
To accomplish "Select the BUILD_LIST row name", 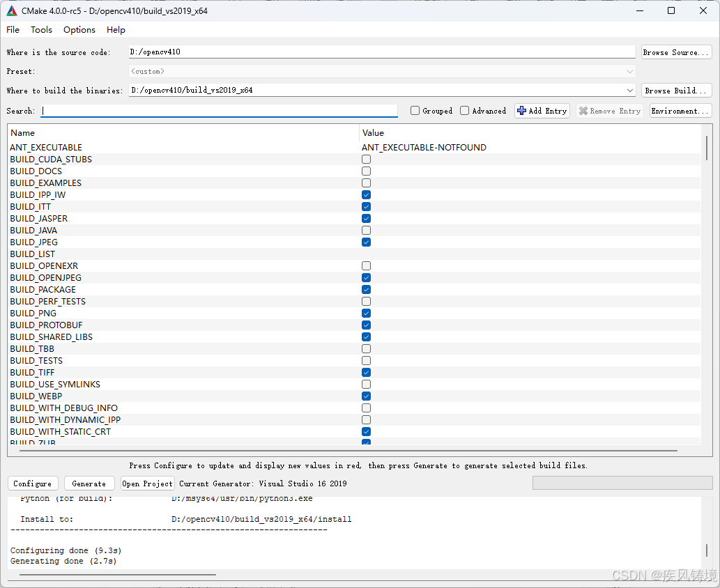I will (x=33, y=254).
